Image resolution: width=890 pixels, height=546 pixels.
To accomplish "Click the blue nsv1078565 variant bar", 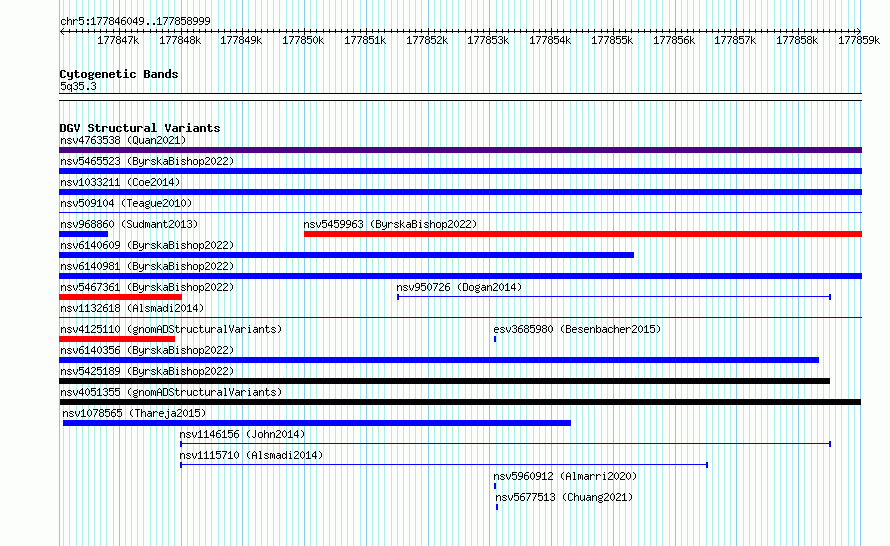I will pos(317,423).
